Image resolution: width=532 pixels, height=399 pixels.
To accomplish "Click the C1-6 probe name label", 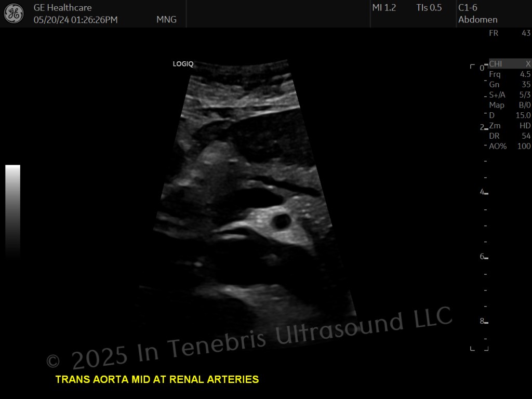I will coord(468,7).
